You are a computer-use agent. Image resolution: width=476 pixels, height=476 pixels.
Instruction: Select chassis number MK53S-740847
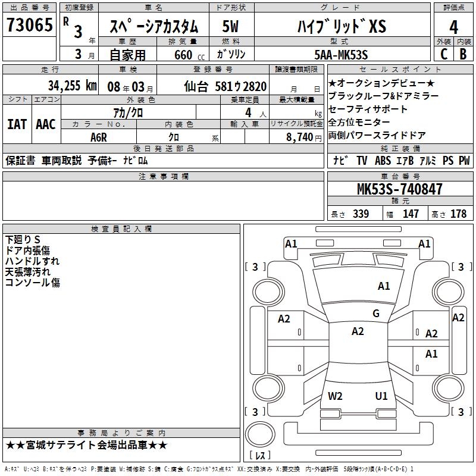(399, 189)
